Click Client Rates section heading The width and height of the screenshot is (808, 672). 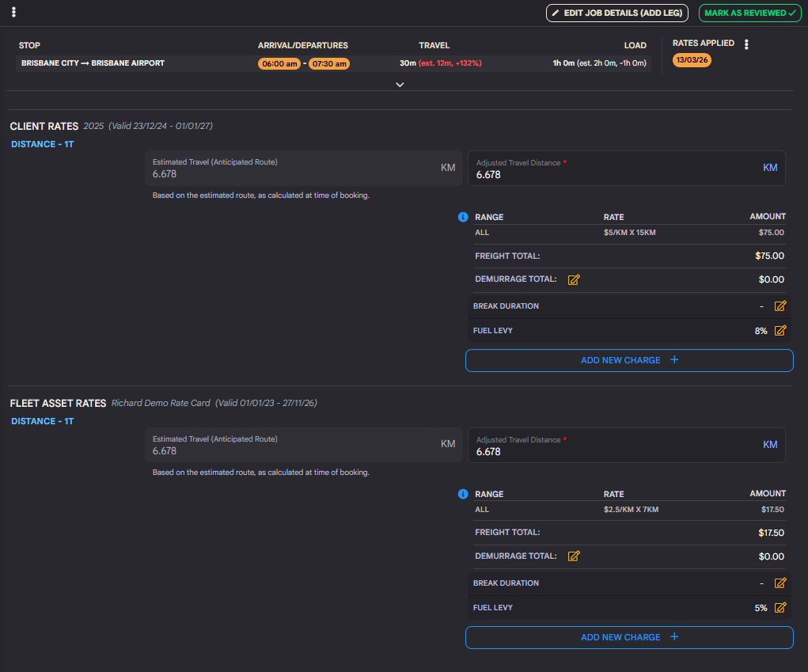click(44, 127)
